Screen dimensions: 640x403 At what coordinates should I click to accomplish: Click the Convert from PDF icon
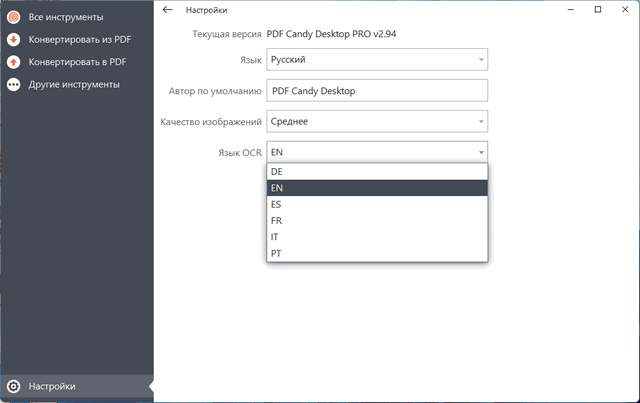click(x=13, y=40)
